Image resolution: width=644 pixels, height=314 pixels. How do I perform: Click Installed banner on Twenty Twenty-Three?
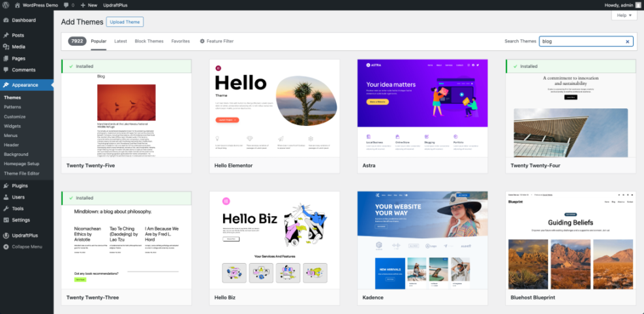[127, 198]
